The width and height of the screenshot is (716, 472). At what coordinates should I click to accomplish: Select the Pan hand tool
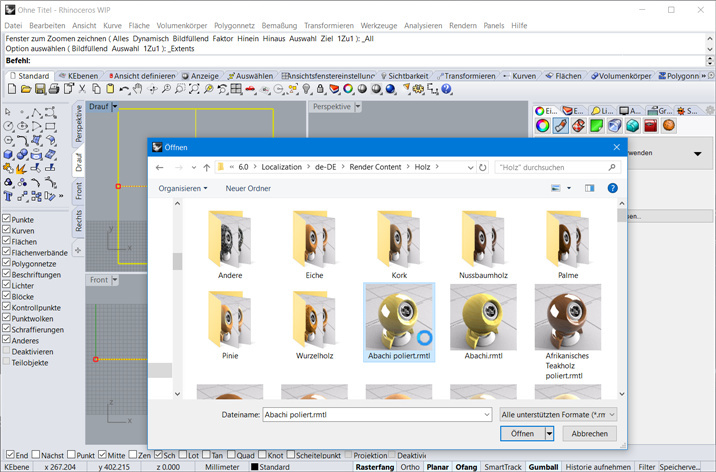[x=137, y=89]
